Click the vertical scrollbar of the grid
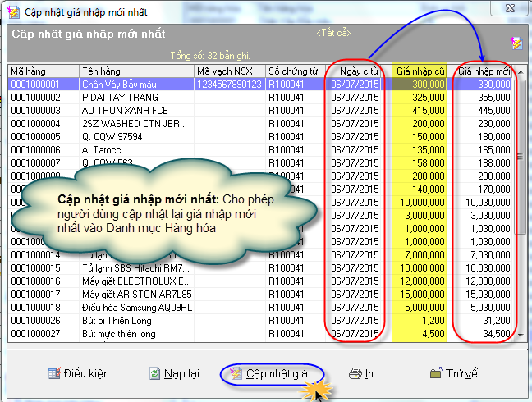Screen dimensions: 532x402 click(518, 205)
